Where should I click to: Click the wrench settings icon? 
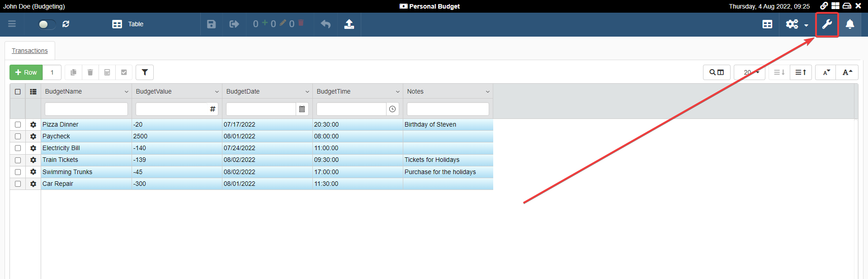tap(827, 24)
